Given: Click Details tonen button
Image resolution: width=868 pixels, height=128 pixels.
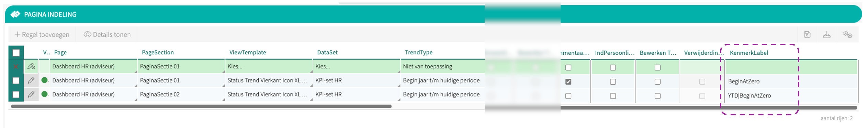Looking at the screenshot, I should 107,35.
